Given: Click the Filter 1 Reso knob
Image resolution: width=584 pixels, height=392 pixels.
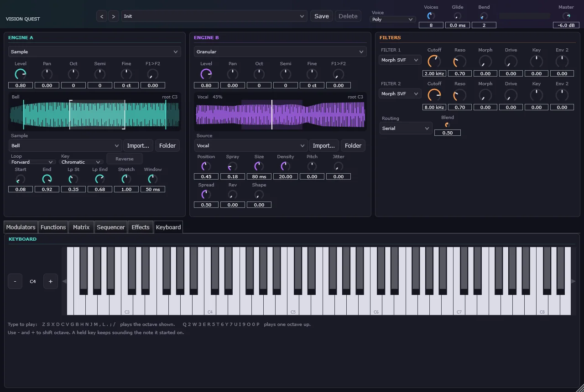Looking at the screenshot, I should coord(460,61).
